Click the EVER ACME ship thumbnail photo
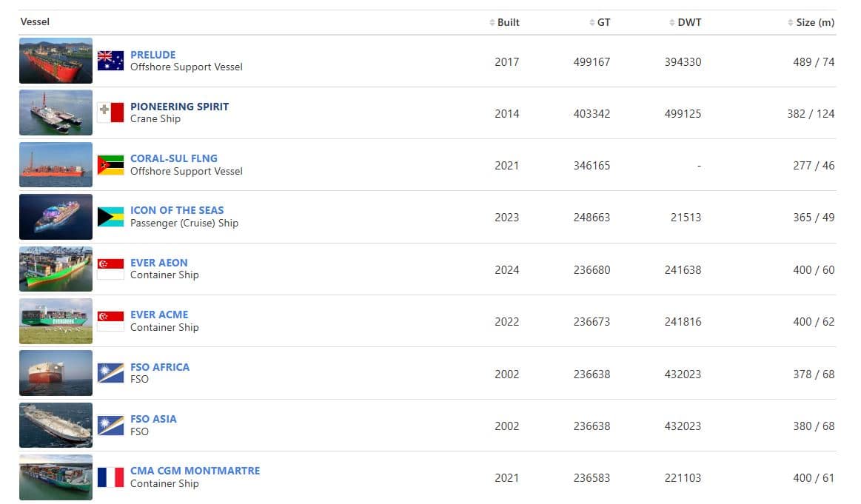This screenshot has width=861, height=504. (x=56, y=321)
